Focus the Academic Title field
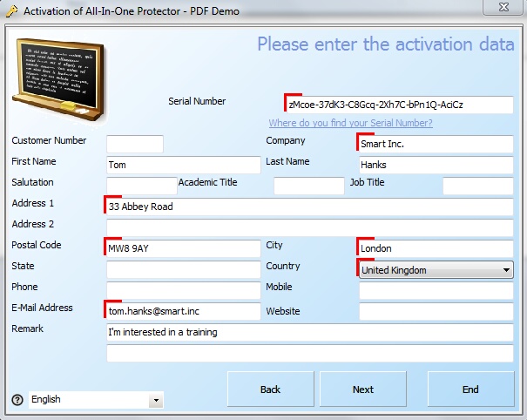The height and width of the screenshot is (420, 527). [x=309, y=186]
